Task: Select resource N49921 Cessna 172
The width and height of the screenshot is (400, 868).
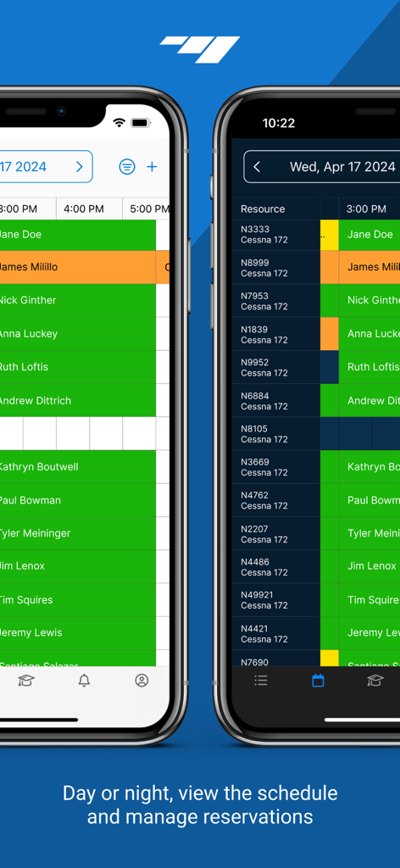Action: click(275, 599)
